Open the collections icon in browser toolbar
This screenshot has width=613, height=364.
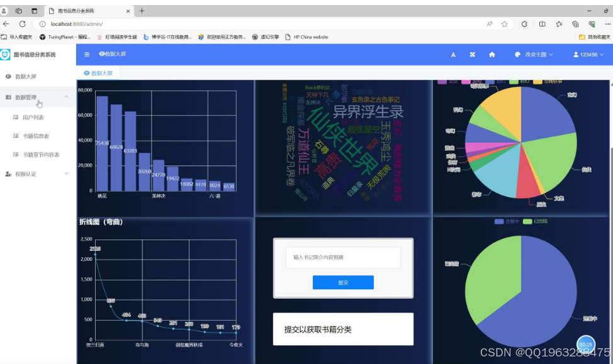tap(575, 24)
